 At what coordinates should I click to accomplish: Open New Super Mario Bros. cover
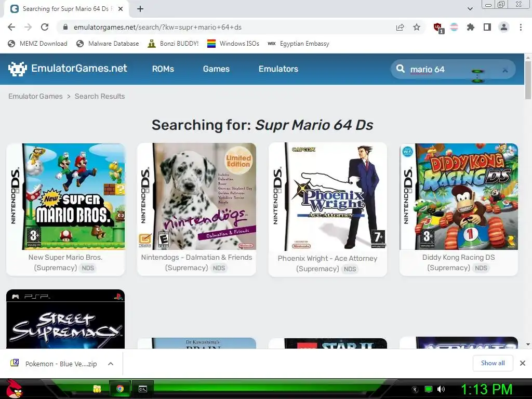(x=65, y=196)
